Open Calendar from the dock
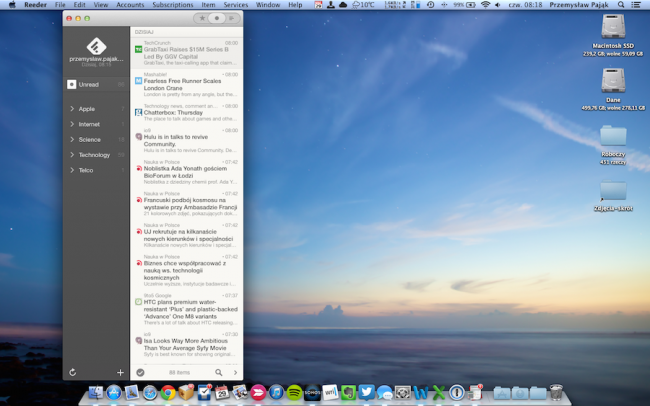 tap(222, 392)
